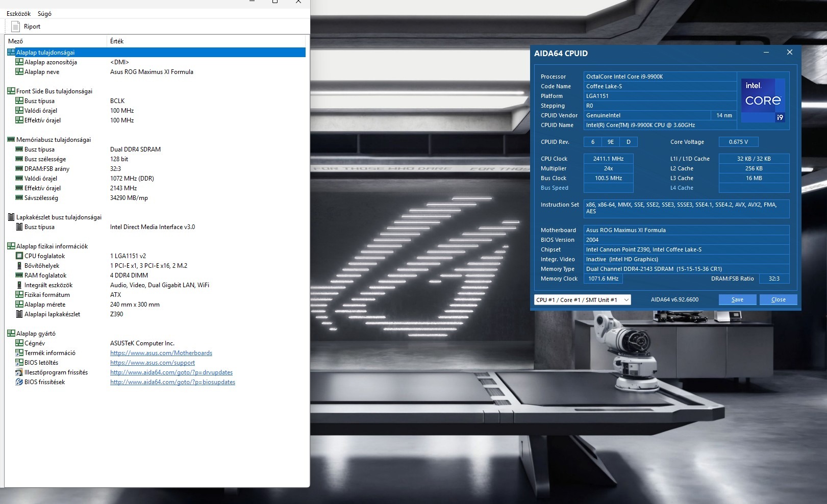Click the icon beside Bővítőhelyek
This screenshot has width=827, height=504.
[19, 265]
